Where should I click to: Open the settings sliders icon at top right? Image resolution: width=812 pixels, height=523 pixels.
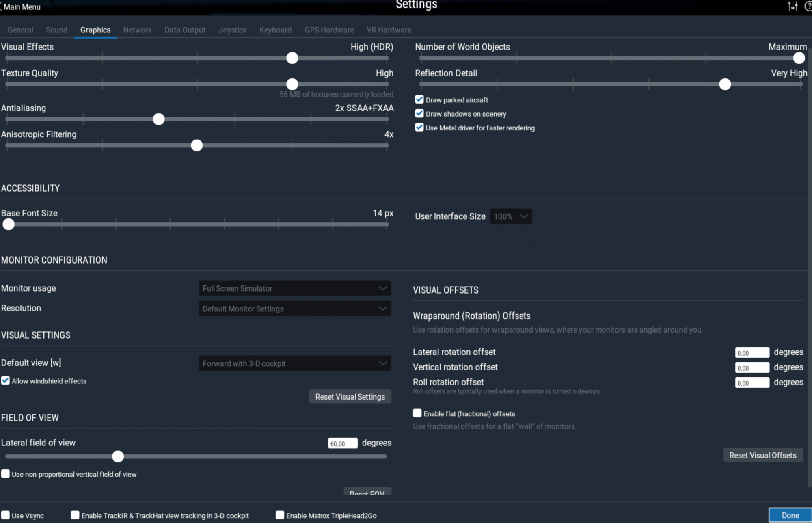pos(792,6)
